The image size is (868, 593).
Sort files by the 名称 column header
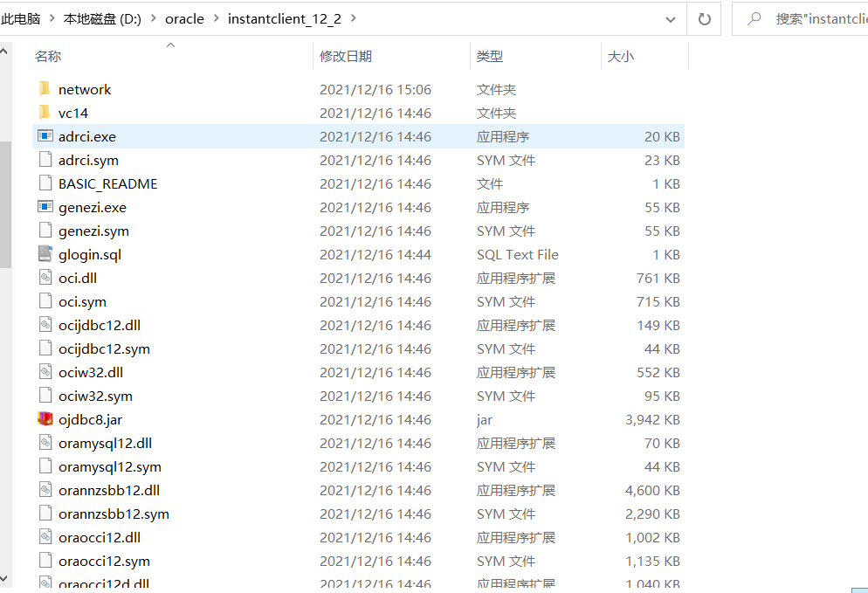49,56
